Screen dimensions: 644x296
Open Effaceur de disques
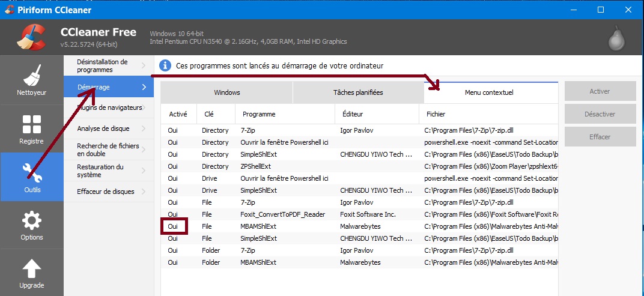[109, 192]
